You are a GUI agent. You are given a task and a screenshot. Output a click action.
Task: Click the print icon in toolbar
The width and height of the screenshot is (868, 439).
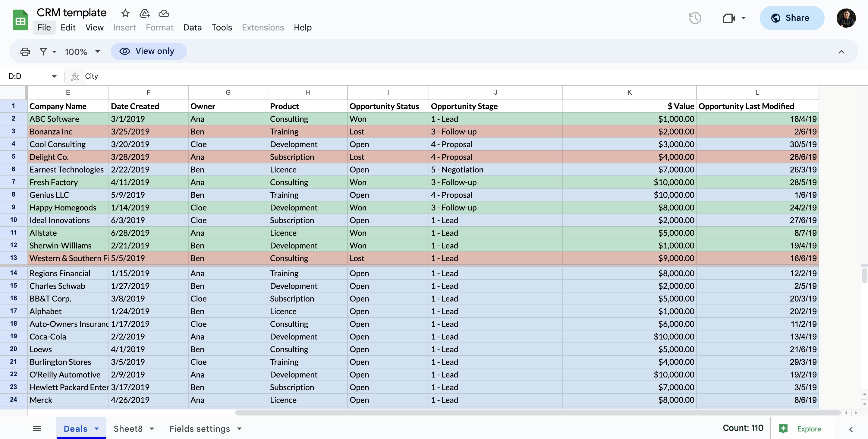click(x=25, y=52)
